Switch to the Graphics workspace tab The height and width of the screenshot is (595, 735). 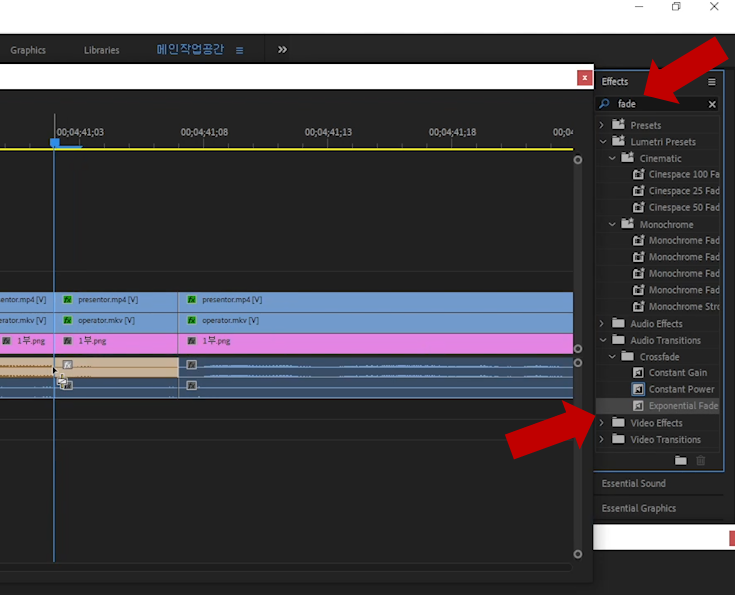(x=28, y=50)
